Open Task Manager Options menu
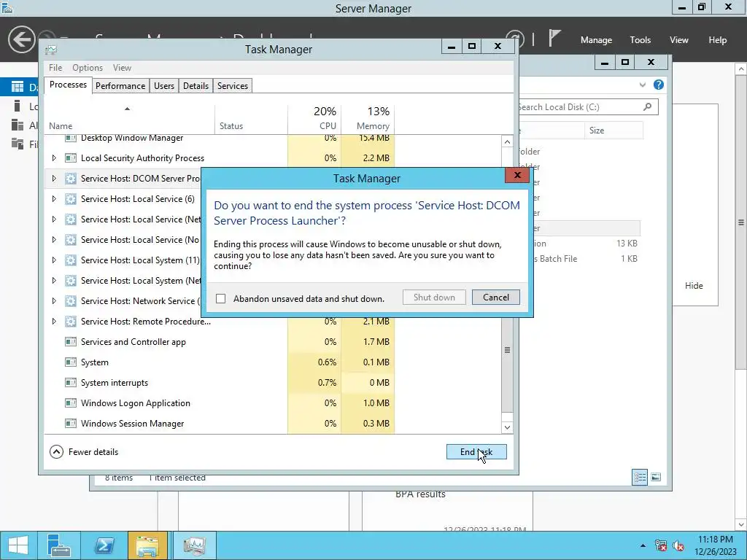Viewport: 747px width, 560px height. (x=88, y=68)
